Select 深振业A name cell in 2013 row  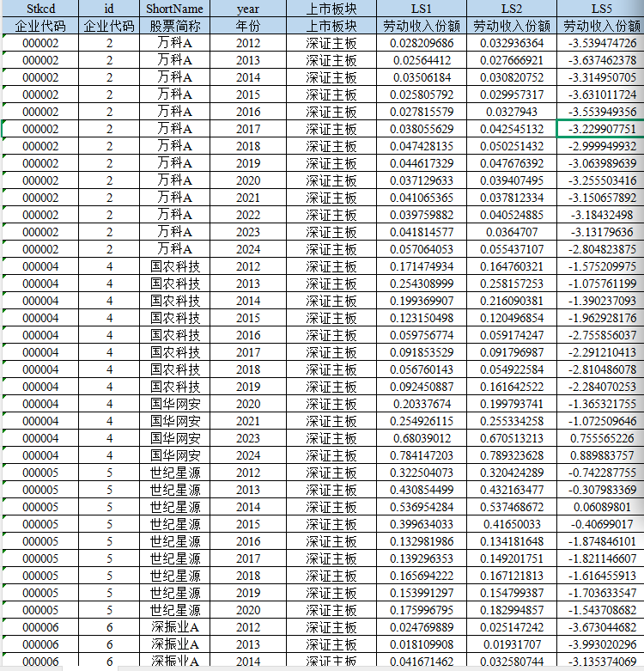pyautogui.click(x=175, y=644)
